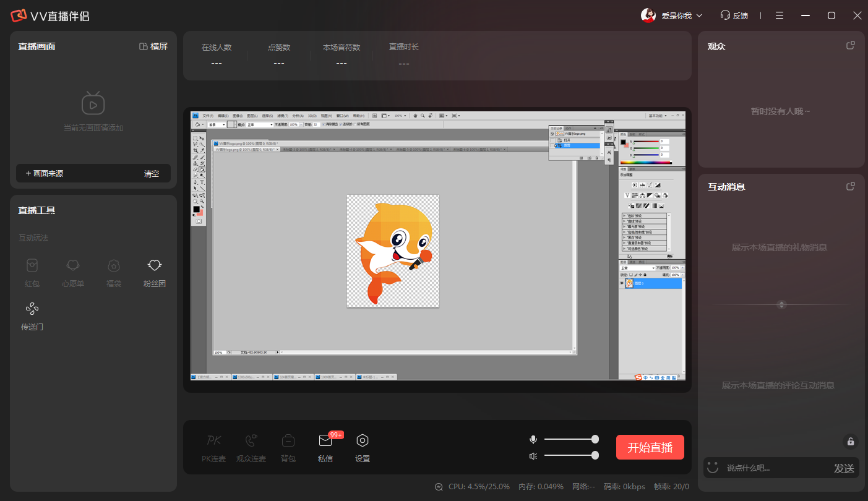Pop out the 互动消息 panel
Image resolution: width=868 pixels, height=501 pixels.
851,186
